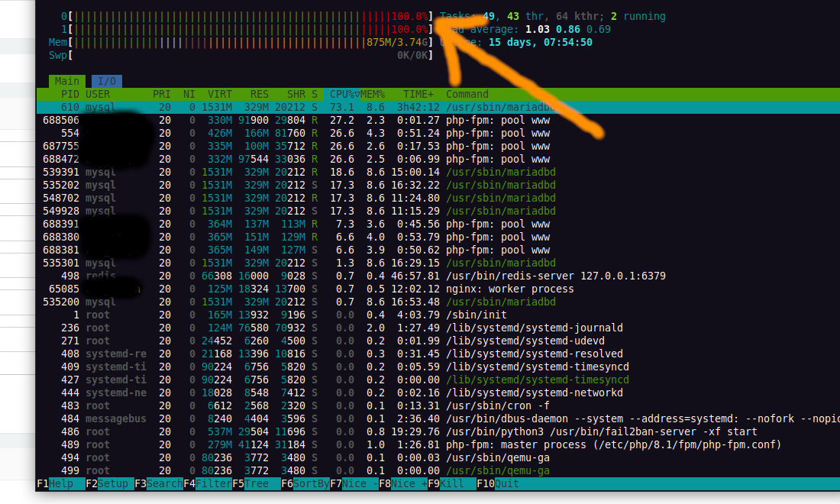The height and width of the screenshot is (504, 840).
Task: Click the uptime value 15 days, 07:54:50
Action: click(x=540, y=42)
